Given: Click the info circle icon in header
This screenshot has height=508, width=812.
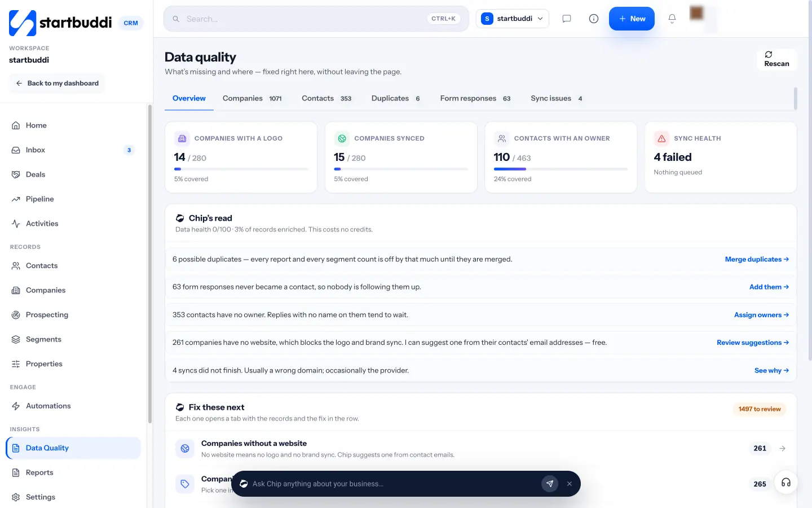Looking at the screenshot, I should pyautogui.click(x=594, y=19).
